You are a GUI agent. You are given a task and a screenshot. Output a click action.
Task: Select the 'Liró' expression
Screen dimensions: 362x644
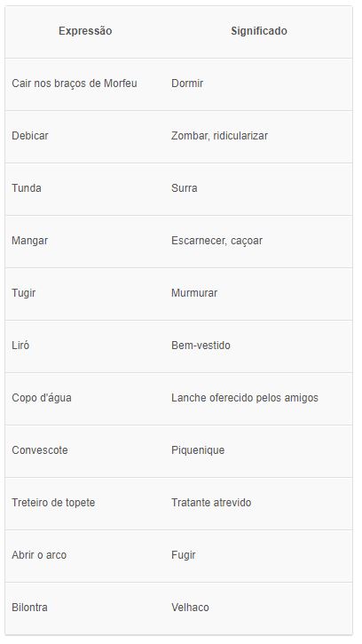[x=20, y=346]
